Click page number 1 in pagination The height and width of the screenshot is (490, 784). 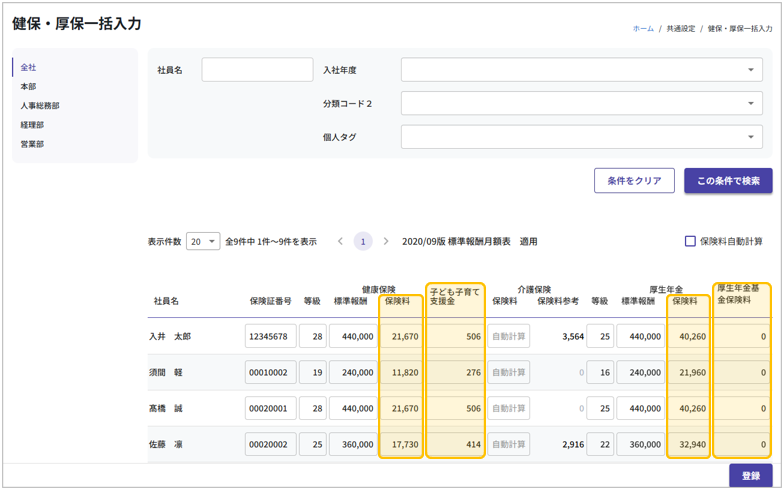[363, 241]
